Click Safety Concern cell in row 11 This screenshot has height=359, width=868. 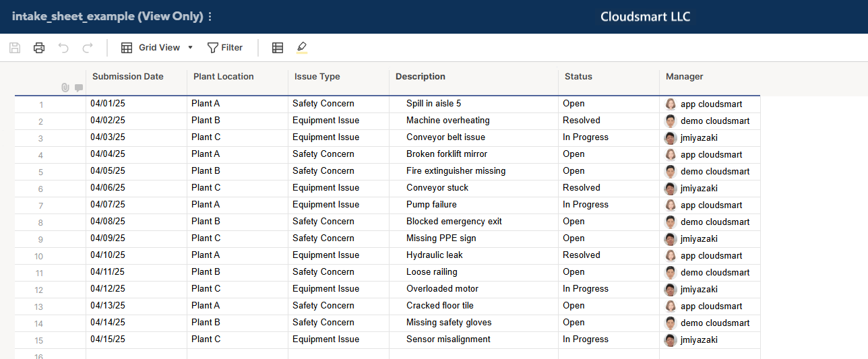click(x=339, y=272)
